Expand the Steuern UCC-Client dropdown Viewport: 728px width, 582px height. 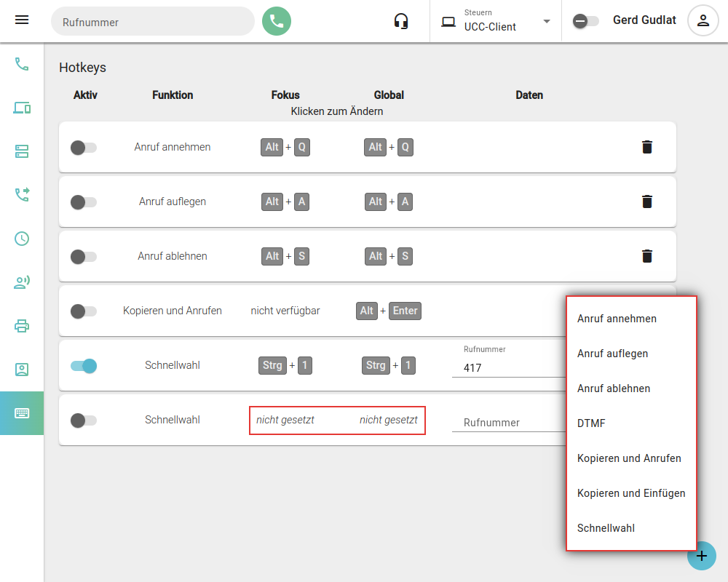547,21
